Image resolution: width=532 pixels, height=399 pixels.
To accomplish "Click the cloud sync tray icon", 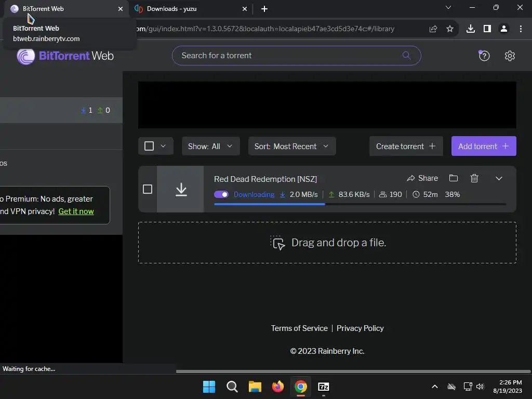I will click(x=451, y=387).
